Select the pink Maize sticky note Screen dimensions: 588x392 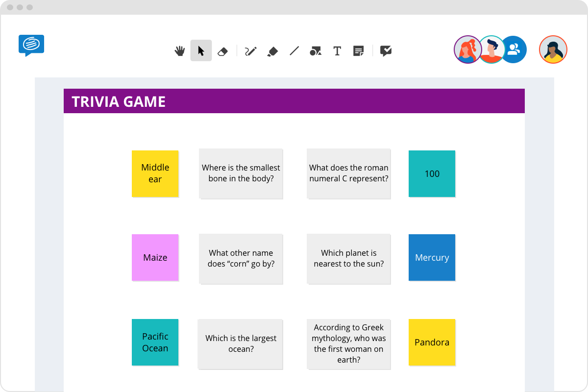click(155, 258)
